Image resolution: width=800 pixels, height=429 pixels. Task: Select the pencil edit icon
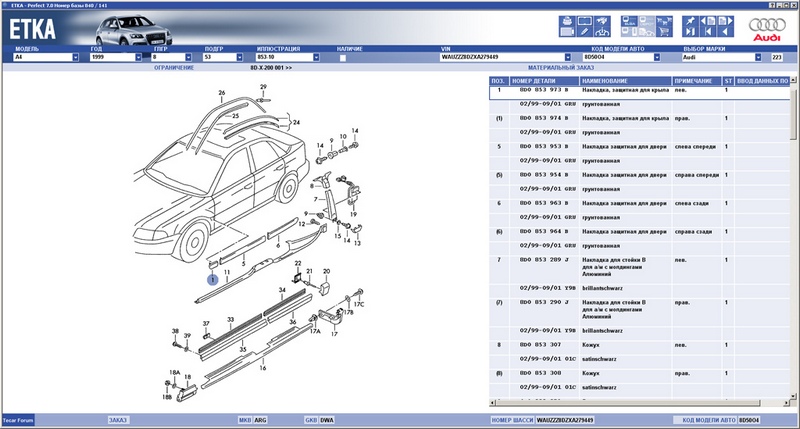(585, 32)
